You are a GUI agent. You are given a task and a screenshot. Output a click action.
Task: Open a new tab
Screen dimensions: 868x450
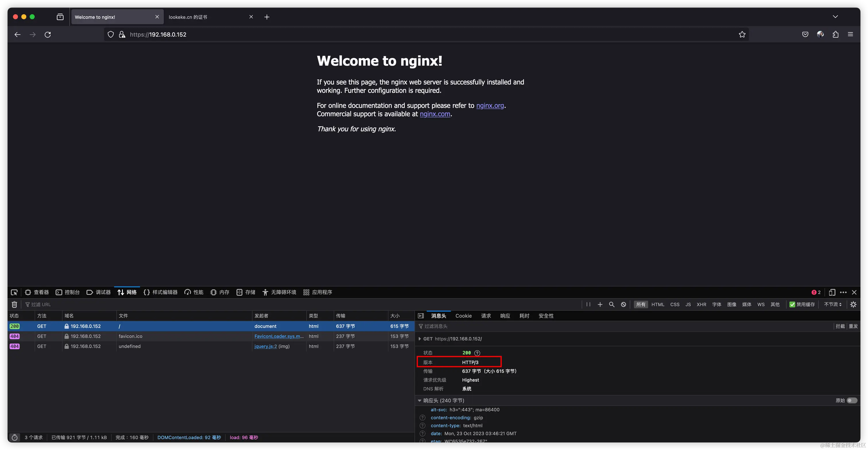[267, 17]
